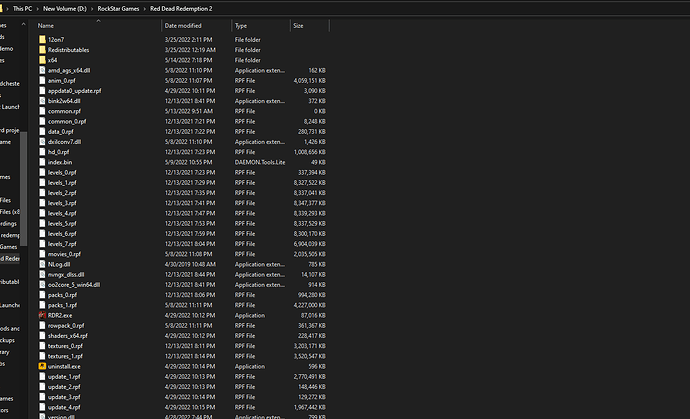Select the levels_2.rpf file name
This screenshot has height=419, width=690.
[62, 193]
